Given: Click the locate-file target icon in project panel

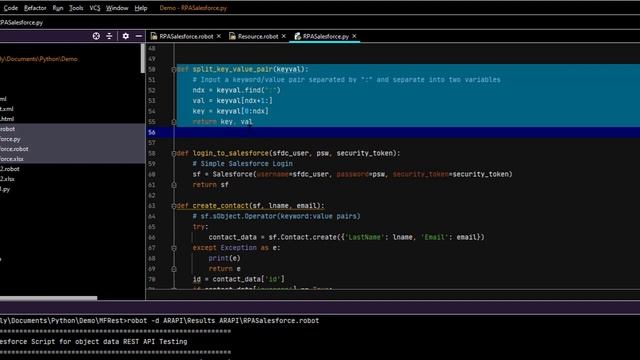Looking at the screenshot, I should click(x=96, y=36).
